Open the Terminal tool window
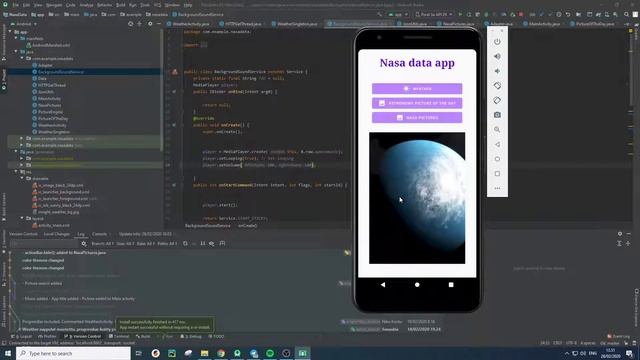Image resolution: width=640 pixels, height=360 pixels. [x=119, y=336]
